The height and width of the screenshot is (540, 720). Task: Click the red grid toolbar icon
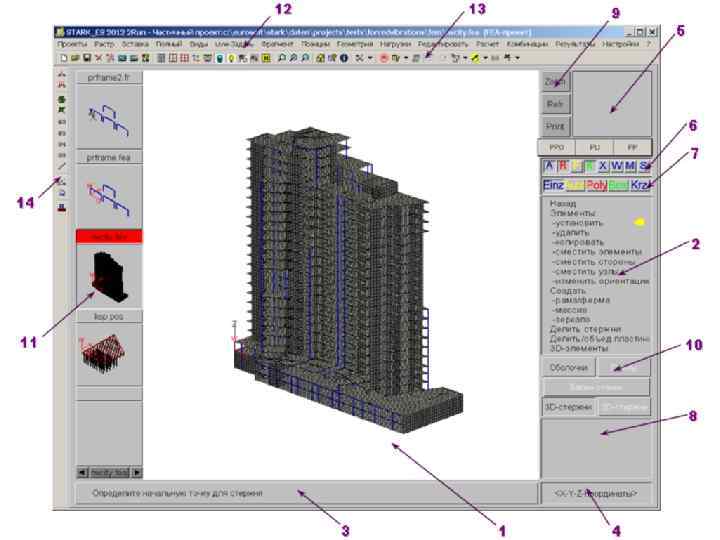[x=184, y=58]
